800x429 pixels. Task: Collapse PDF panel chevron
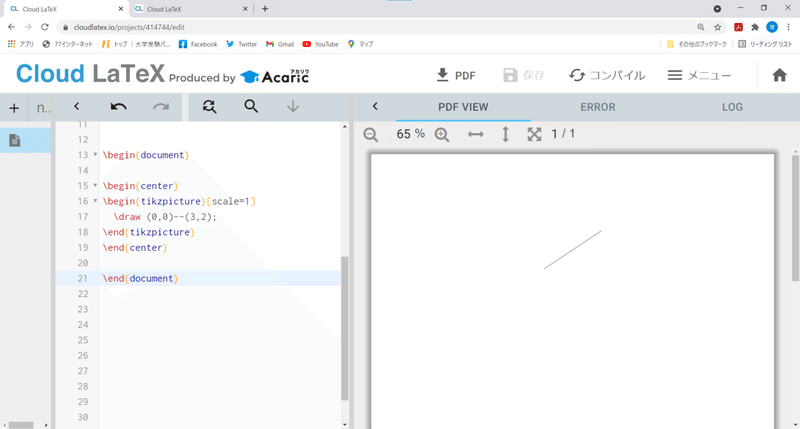[x=375, y=106]
